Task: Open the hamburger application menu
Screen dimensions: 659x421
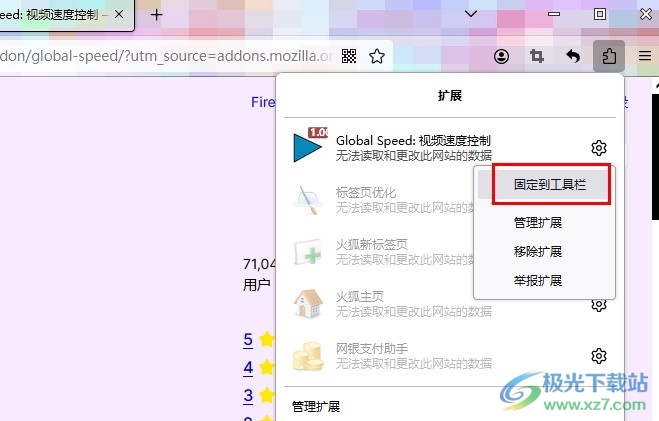Action: (645, 56)
